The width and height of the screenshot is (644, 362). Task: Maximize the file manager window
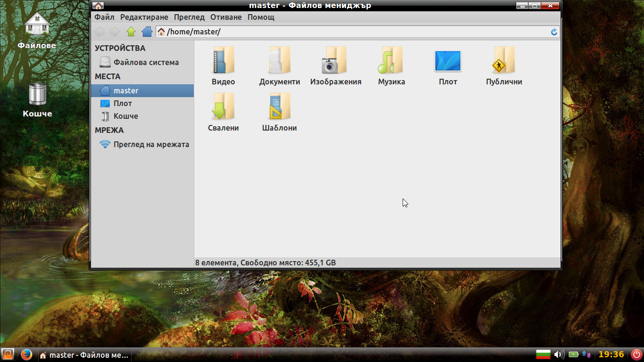535,6
